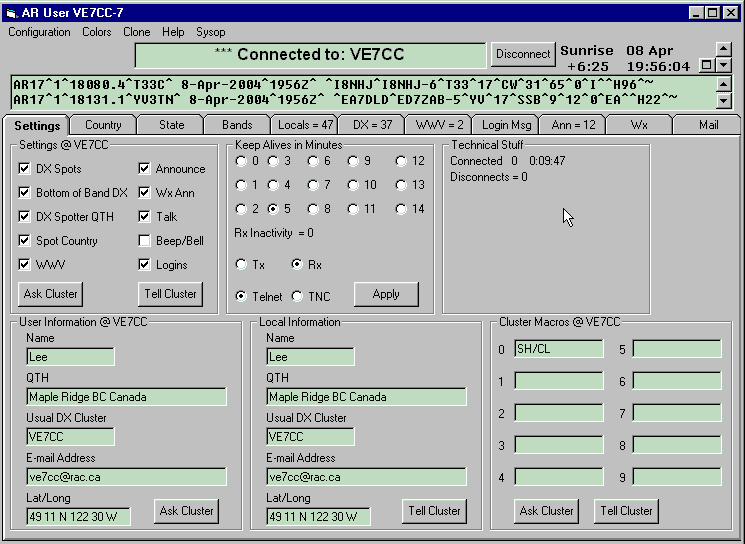Click Tell Cluster under Local Information
The height and width of the screenshot is (544, 745).
pos(434,511)
